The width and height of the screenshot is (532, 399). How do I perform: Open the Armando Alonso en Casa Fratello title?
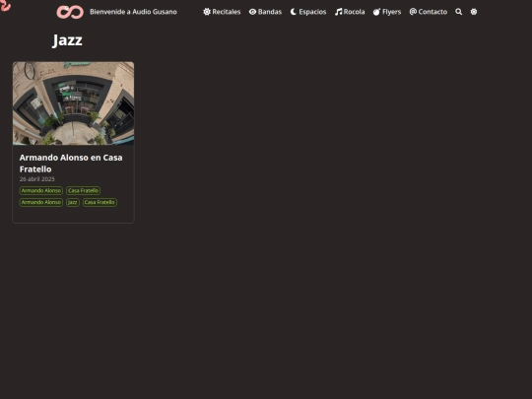point(71,164)
